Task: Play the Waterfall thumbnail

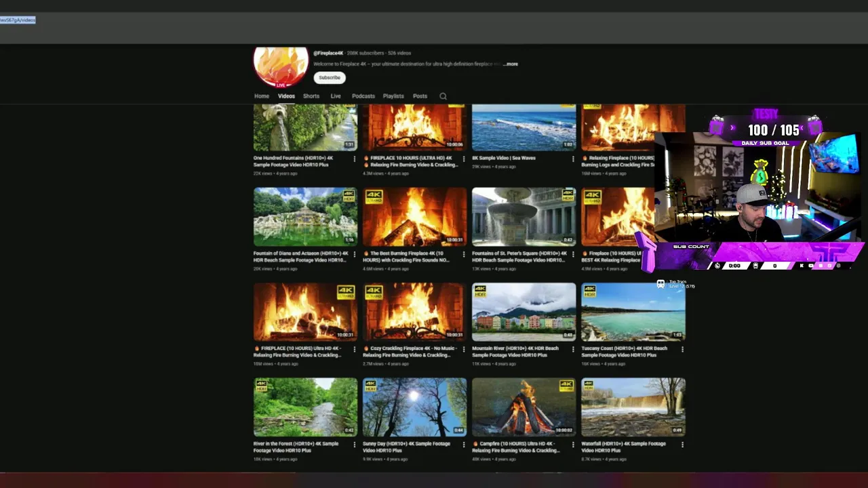Action: pos(633,407)
